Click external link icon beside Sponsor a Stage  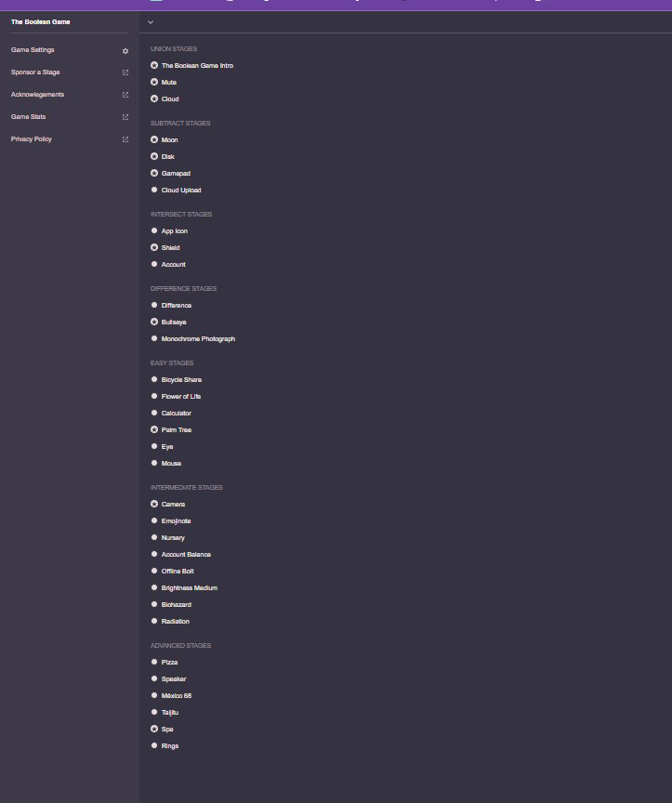coord(125,72)
